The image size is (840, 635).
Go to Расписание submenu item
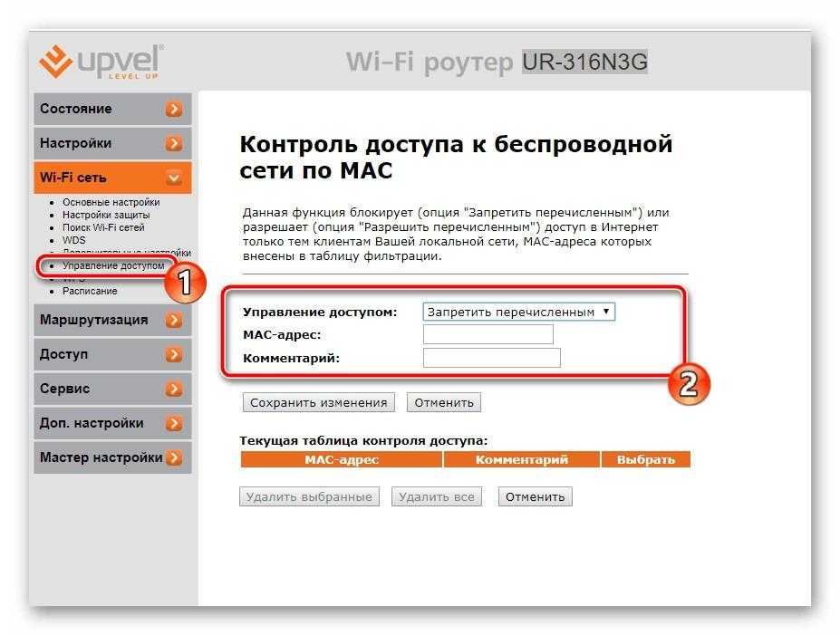coord(90,291)
